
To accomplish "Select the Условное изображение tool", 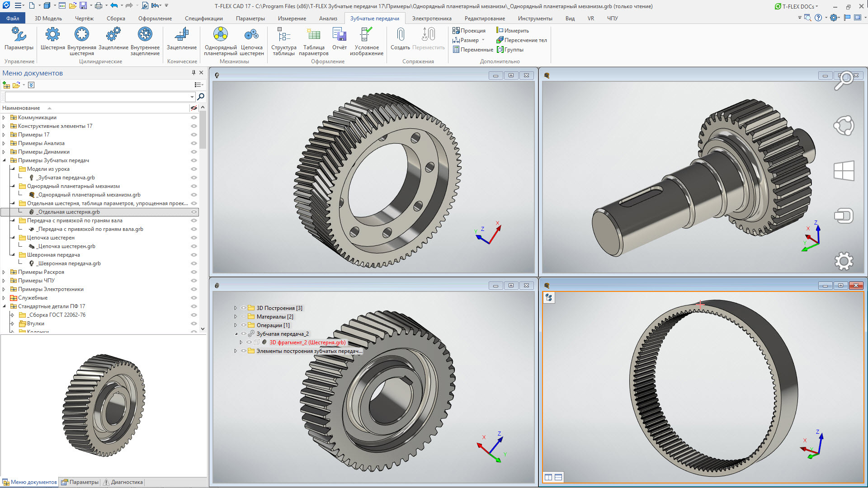I will click(367, 42).
